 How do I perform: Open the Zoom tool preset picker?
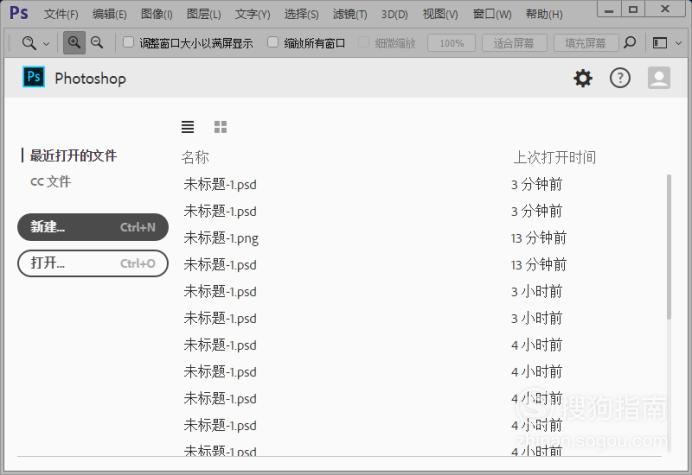pos(29,43)
